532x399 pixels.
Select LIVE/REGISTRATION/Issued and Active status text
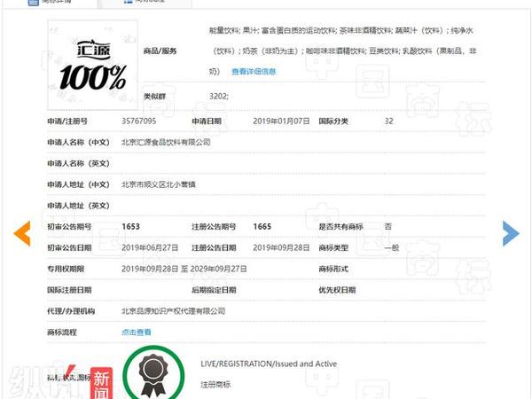coord(269,364)
